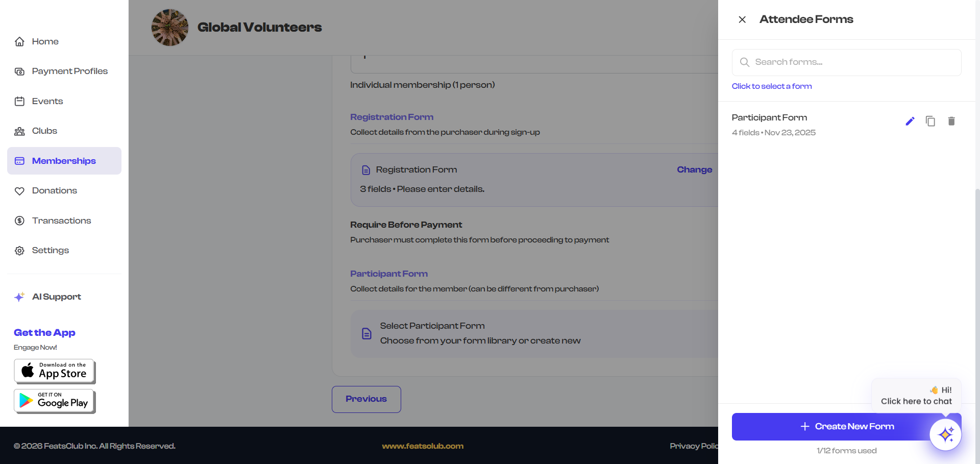Click the Global Volunteers avatar
Viewport: 980px width, 464px height.
click(x=170, y=28)
